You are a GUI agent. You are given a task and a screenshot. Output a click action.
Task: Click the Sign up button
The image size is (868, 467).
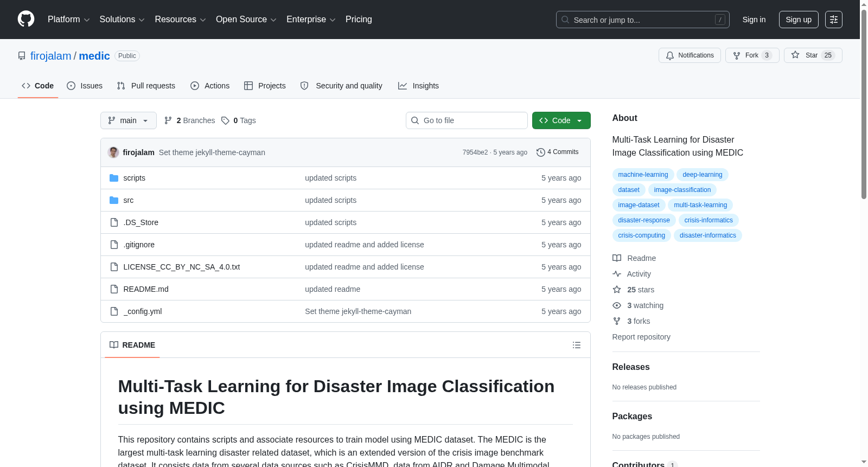799,20
